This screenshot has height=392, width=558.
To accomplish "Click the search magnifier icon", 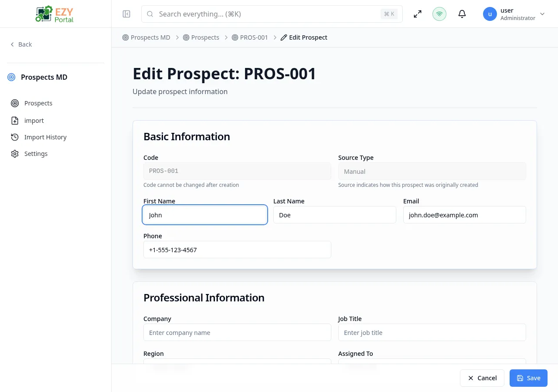I will [150, 14].
